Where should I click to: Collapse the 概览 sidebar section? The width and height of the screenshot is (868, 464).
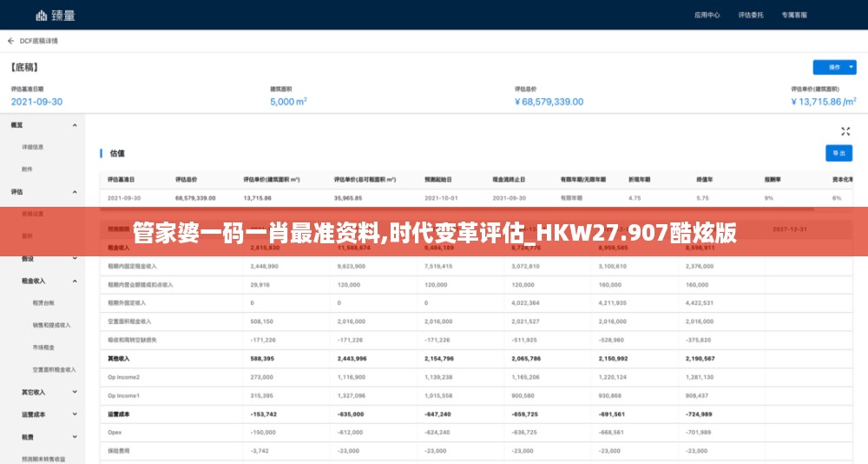(75, 125)
